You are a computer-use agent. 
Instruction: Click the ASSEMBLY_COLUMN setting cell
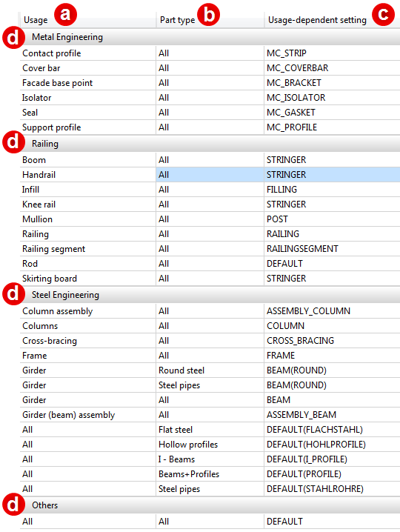pyautogui.click(x=332, y=311)
